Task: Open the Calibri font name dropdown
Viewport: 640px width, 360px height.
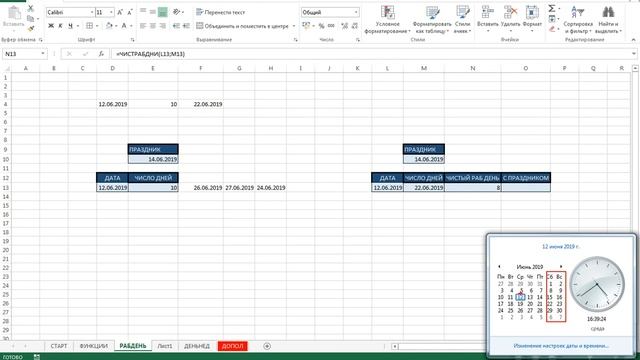Action: point(91,13)
